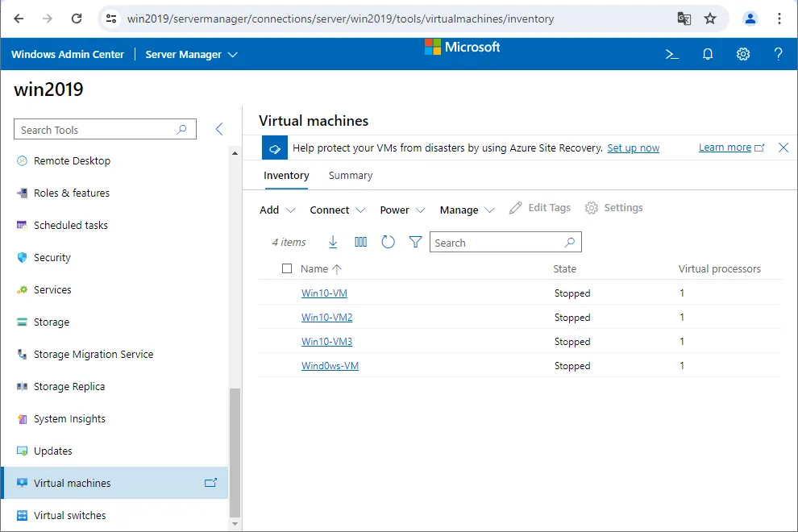Click sidebar scrollbar down arrow

tap(235, 524)
